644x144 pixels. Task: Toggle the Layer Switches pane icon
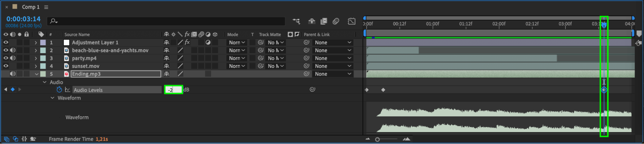(x=6, y=139)
